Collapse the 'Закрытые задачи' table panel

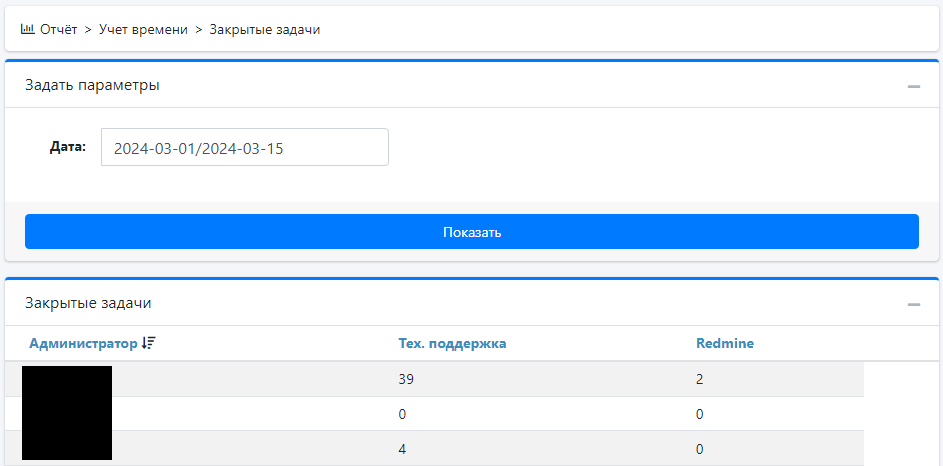pyautogui.click(x=913, y=304)
